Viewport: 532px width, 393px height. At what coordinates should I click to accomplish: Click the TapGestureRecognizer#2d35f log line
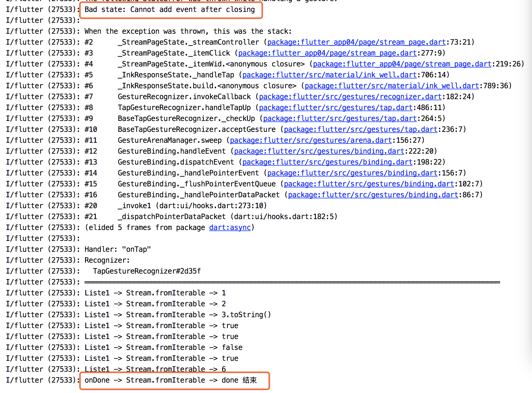click(x=147, y=271)
